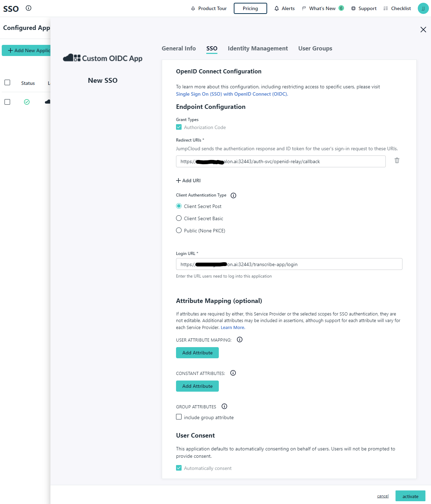431x504 pixels.
Task: Open User Groups tab
Action: 315,48
